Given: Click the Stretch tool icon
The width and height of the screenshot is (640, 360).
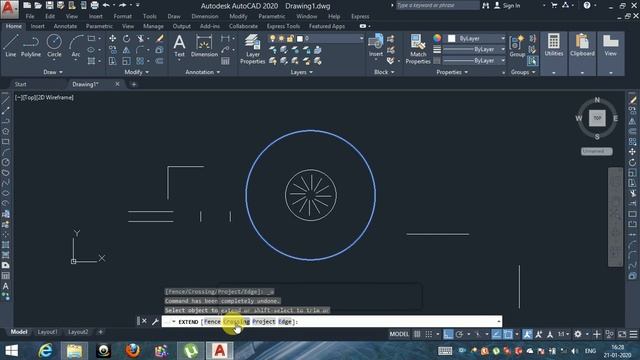Looking at the screenshot, I should pyautogui.click(x=112, y=61).
